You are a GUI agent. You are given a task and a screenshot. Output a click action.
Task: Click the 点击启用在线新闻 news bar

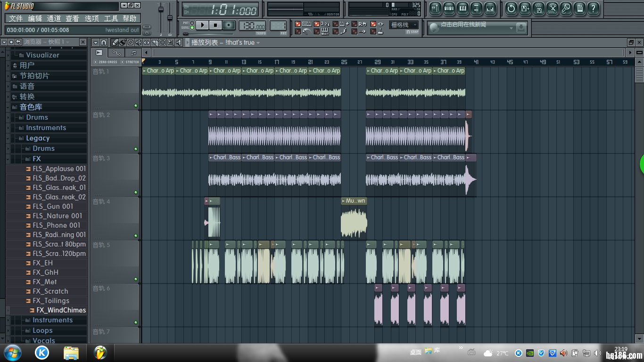coord(471,27)
